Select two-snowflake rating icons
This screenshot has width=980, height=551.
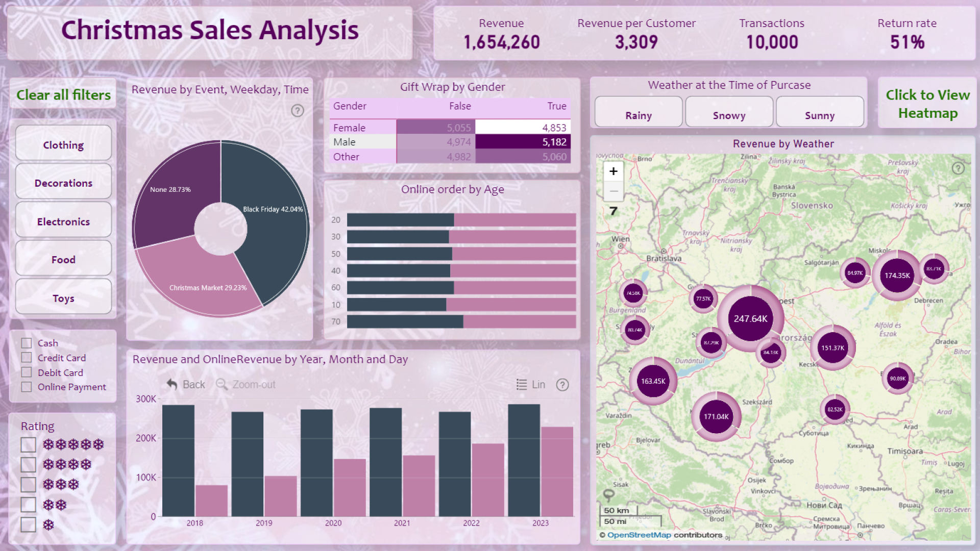(x=55, y=505)
